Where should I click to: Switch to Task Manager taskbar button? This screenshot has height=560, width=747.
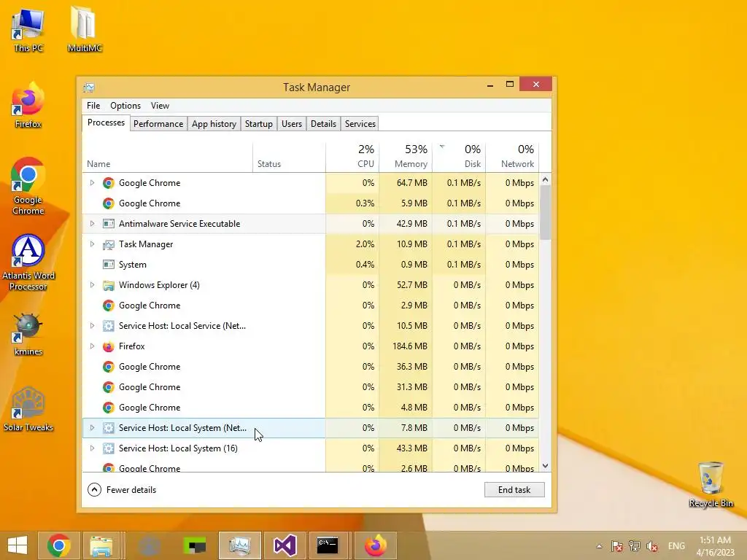click(x=239, y=545)
